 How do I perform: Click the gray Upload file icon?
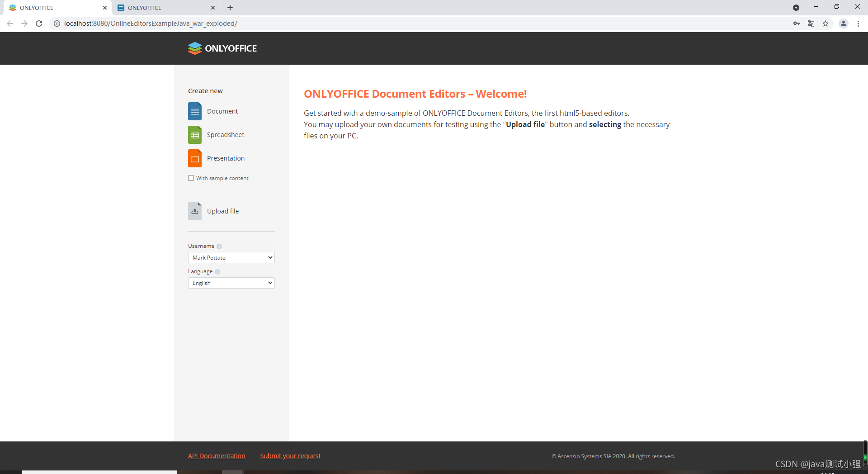tap(195, 211)
